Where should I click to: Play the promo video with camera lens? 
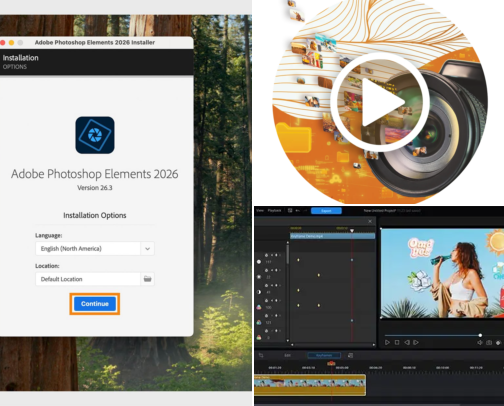pos(379,102)
